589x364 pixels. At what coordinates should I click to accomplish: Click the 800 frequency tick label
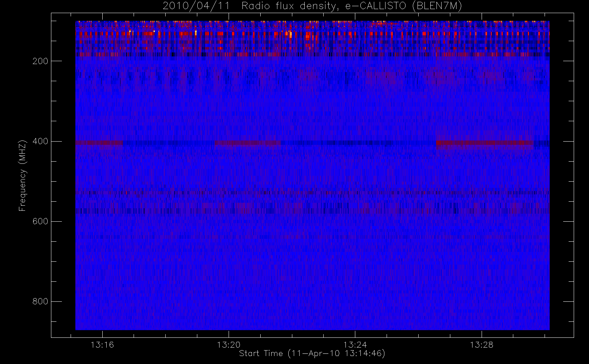tap(40, 301)
